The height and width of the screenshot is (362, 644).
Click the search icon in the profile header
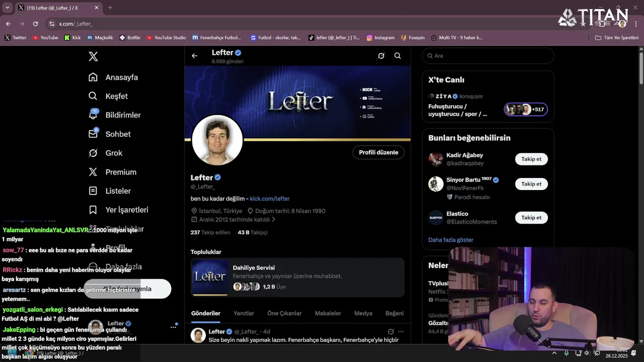coord(397,56)
